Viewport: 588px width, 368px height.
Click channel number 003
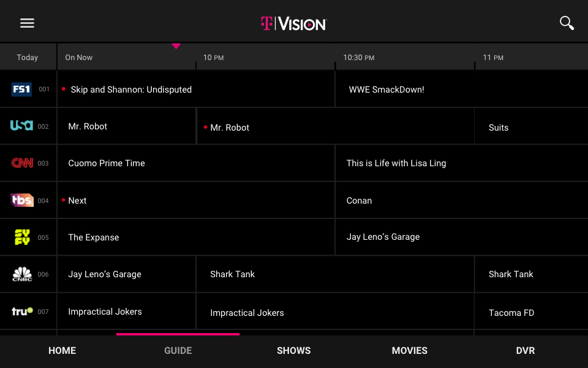[x=43, y=163]
